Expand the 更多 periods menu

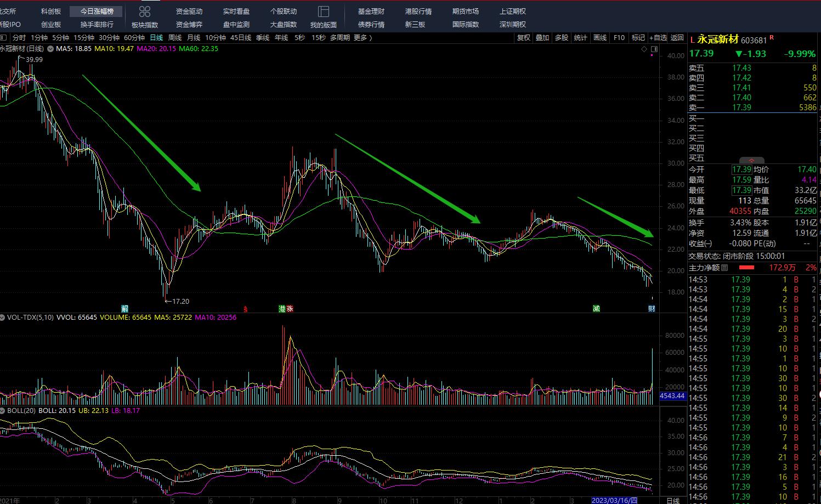363,38
